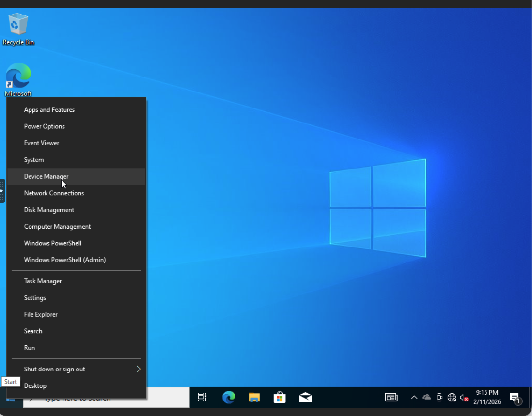Launch Microsoft Edge from the taskbar
The height and width of the screenshot is (416, 532).
pos(229,397)
